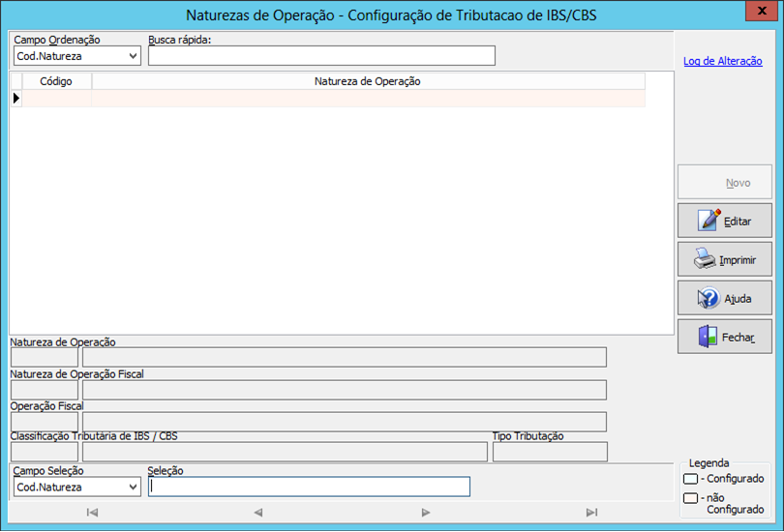
Task: Go to previous record navigation arrow
Action: point(258,513)
